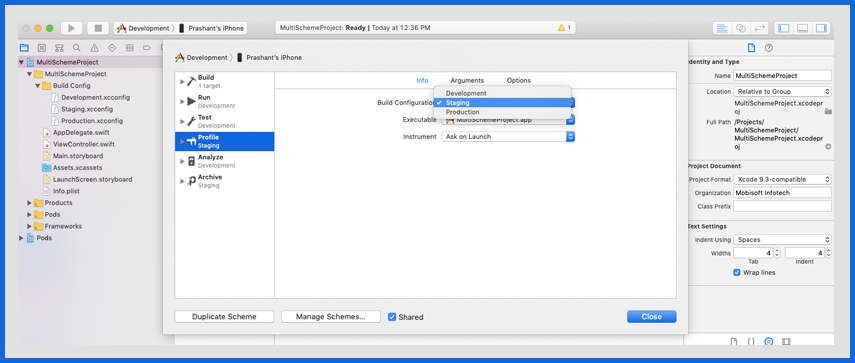Open the Media library icon
The width and height of the screenshot is (855, 363).
tap(786, 342)
